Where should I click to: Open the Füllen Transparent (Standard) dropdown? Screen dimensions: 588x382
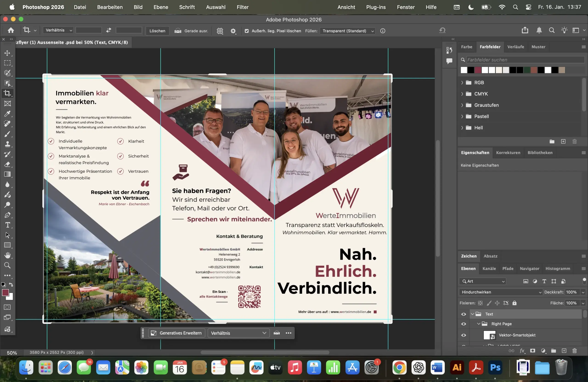point(347,31)
